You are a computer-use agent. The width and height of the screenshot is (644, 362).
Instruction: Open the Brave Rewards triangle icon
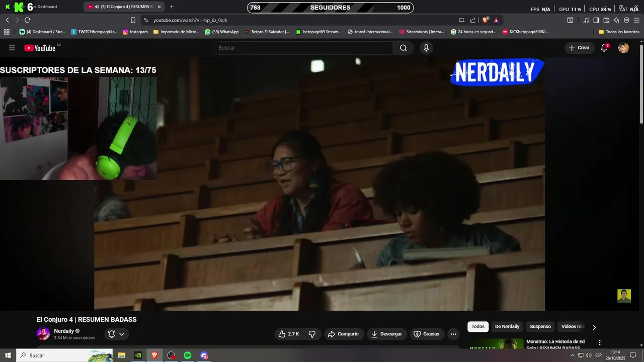496,20
